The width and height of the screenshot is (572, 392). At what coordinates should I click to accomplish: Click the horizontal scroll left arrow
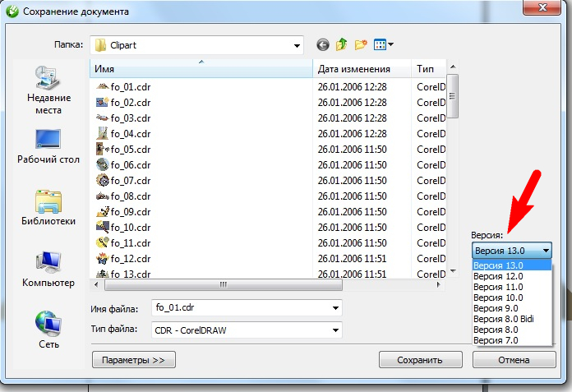[x=96, y=285]
